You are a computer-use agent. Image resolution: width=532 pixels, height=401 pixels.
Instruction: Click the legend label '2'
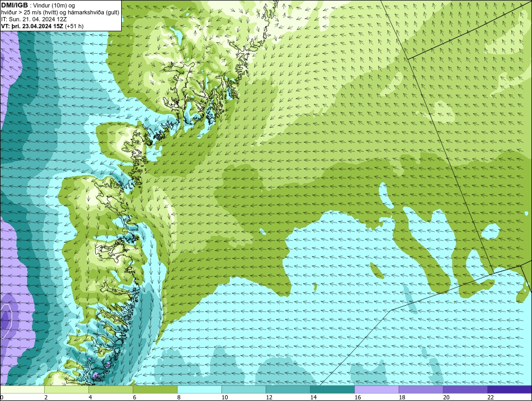[46, 398]
